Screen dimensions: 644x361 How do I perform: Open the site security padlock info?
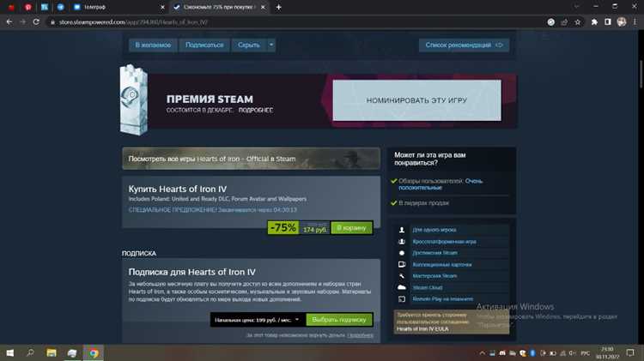pyautogui.click(x=52, y=22)
